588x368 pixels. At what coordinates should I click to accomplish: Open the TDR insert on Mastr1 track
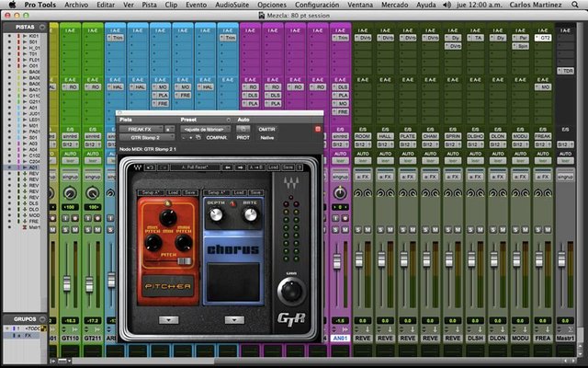(x=565, y=71)
